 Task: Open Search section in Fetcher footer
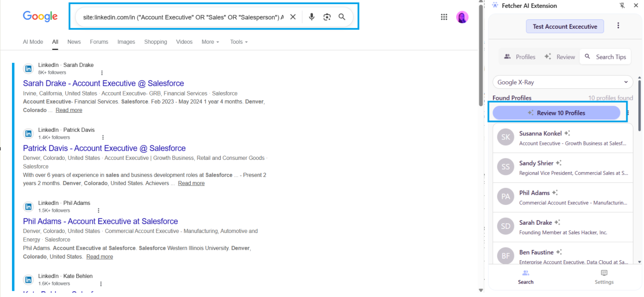[x=526, y=277]
